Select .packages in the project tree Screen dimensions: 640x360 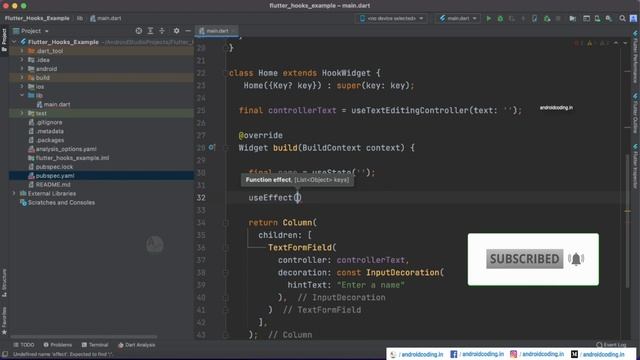point(46,140)
